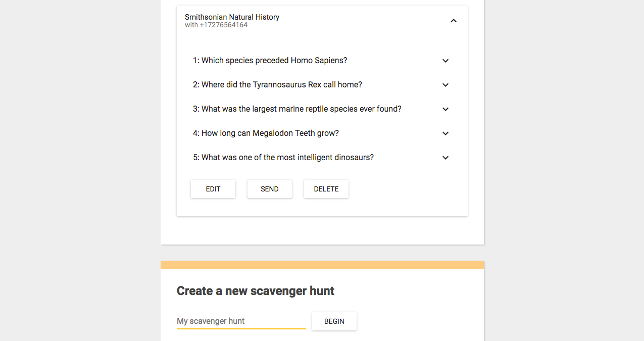The width and height of the screenshot is (644, 341).
Task: Expand the intelligent dinosaurs question arrow
Action: click(445, 158)
